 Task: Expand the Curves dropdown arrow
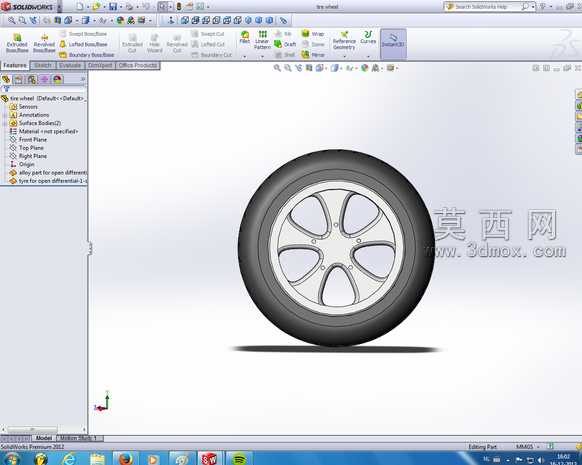[368, 56]
